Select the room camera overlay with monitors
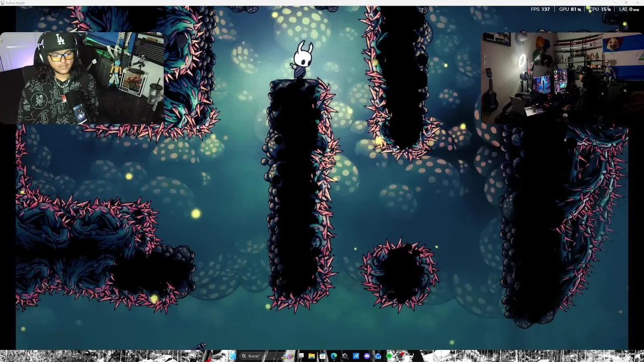Viewport: 644px width, 362px height. click(562, 78)
